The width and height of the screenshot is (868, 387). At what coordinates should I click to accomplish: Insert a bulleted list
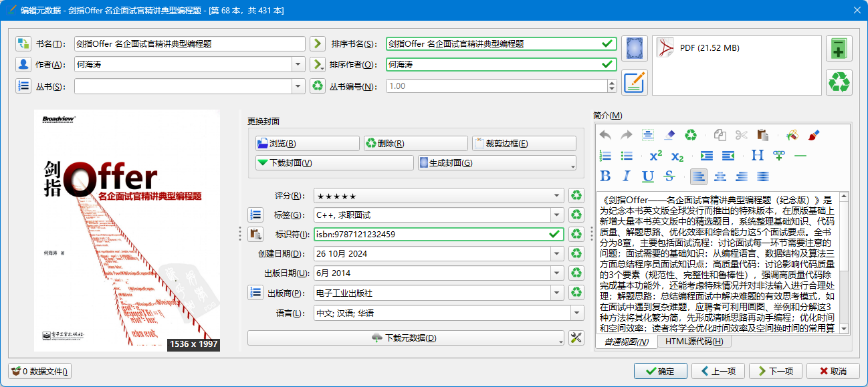pos(627,156)
